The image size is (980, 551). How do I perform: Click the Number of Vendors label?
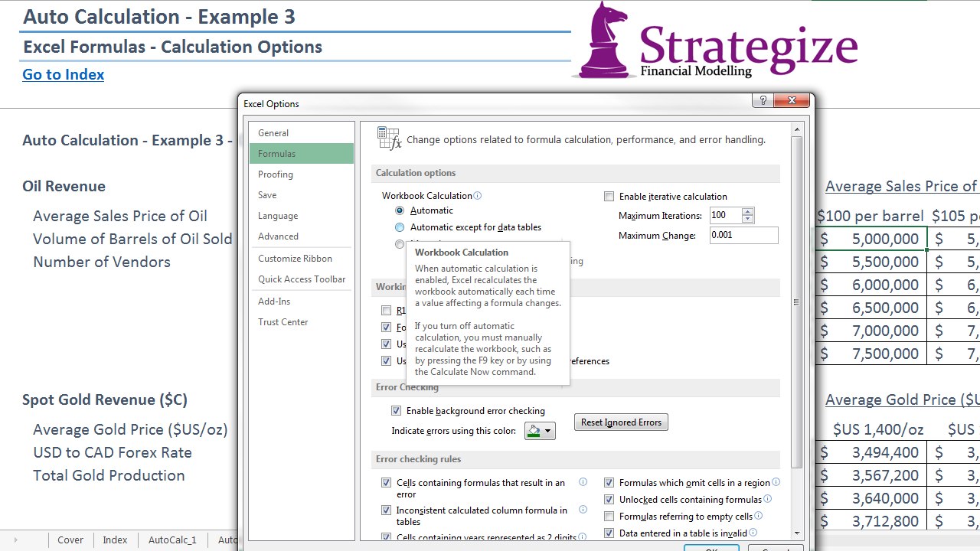point(102,262)
